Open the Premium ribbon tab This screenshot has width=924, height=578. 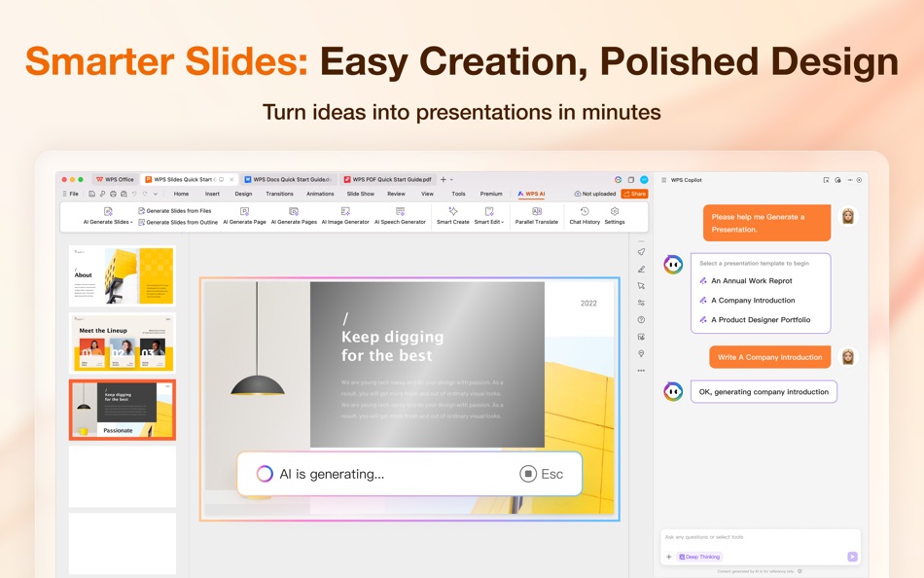[491, 194]
